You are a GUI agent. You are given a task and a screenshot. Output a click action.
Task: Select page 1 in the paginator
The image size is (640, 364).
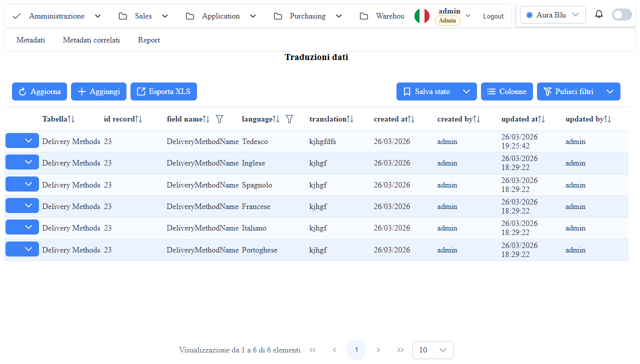pyautogui.click(x=356, y=350)
